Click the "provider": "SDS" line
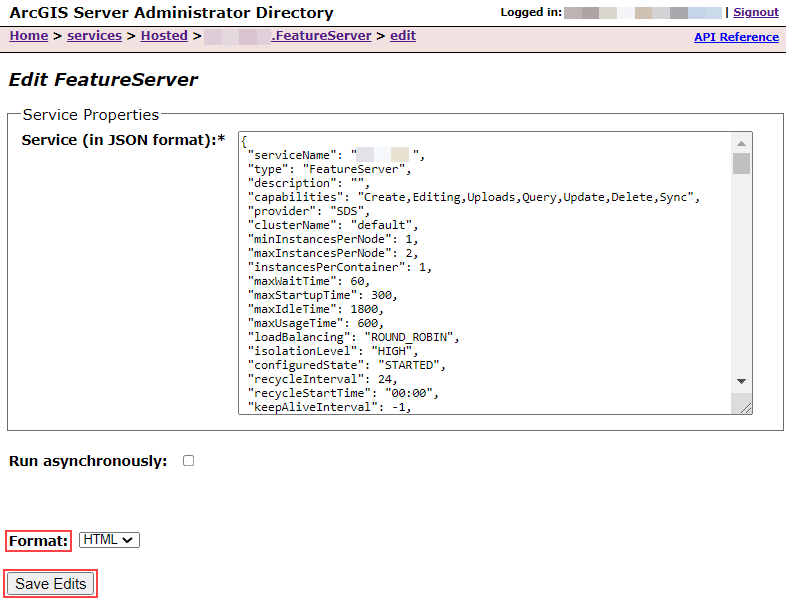 point(309,211)
